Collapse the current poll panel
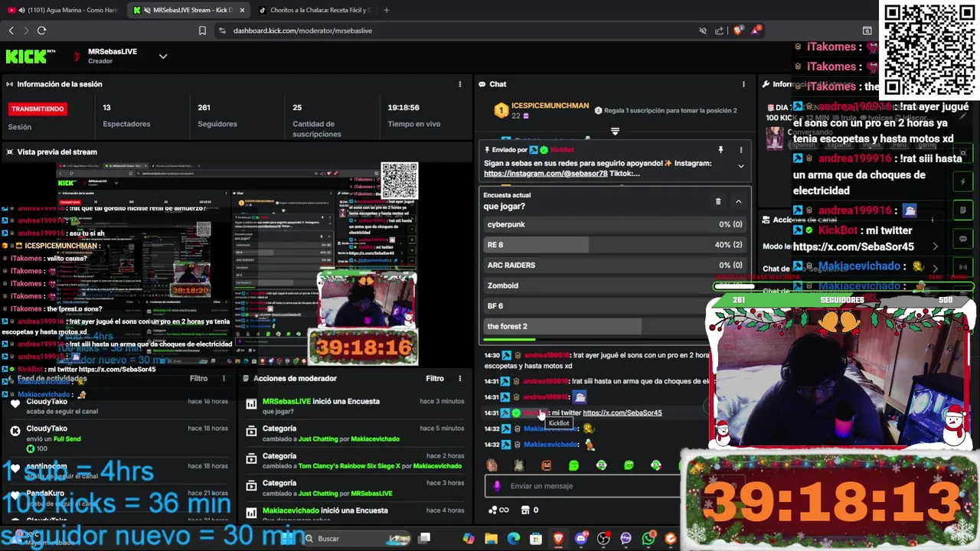 (x=739, y=201)
